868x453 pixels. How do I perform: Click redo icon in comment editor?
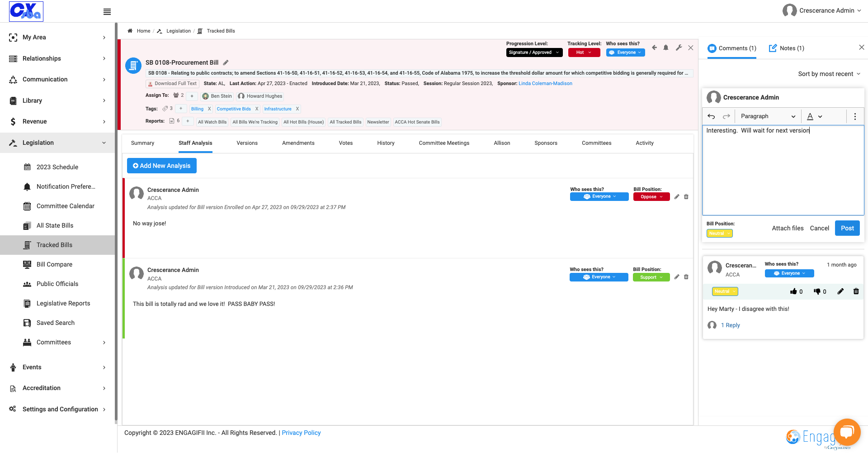pyautogui.click(x=726, y=116)
